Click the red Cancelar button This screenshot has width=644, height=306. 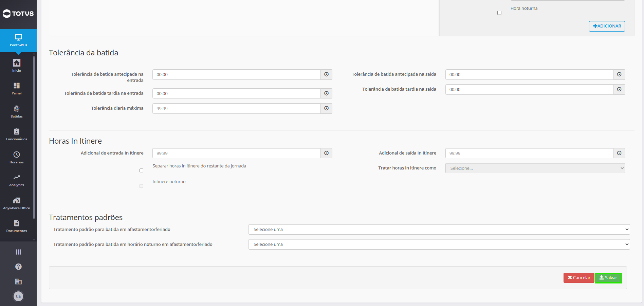pos(579,278)
